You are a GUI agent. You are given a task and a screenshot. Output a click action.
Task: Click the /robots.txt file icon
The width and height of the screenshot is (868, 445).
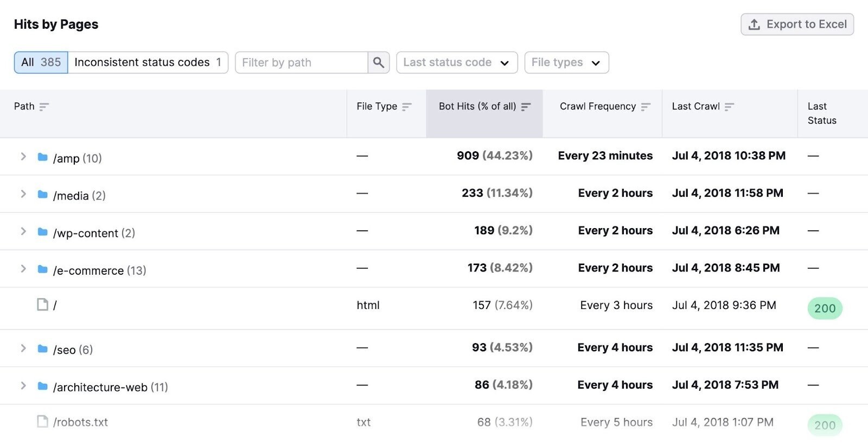click(42, 421)
